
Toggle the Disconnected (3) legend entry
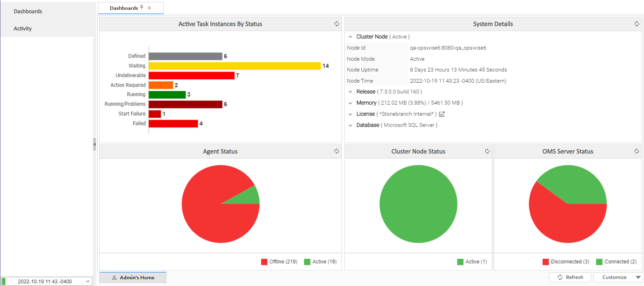tap(566, 262)
